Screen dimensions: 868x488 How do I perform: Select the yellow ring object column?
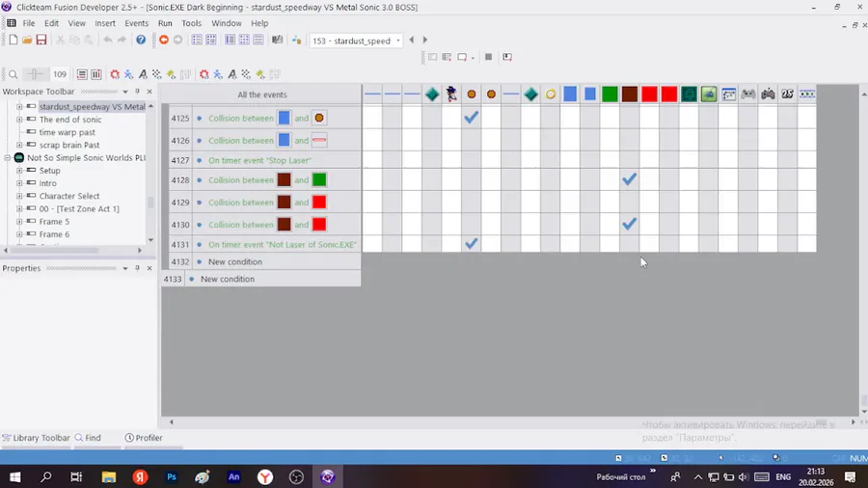[x=551, y=95]
